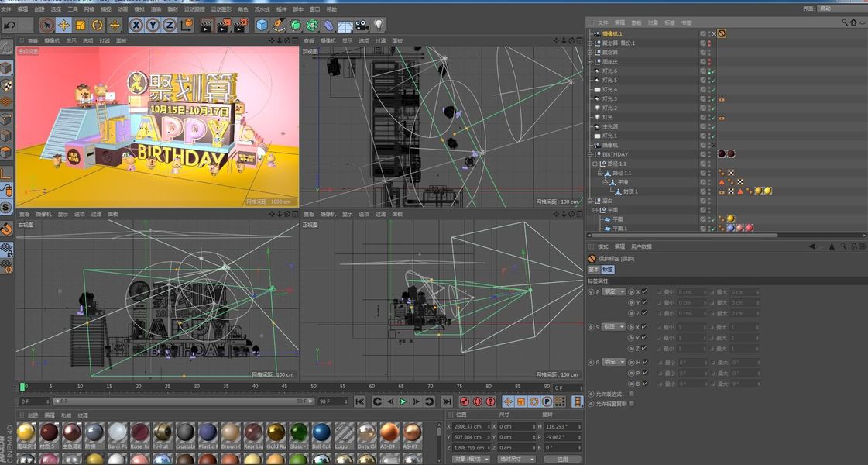Image resolution: width=868 pixels, height=465 pixels.
Task: Select the 主光源 light in the tree
Action: click(609, 126)
